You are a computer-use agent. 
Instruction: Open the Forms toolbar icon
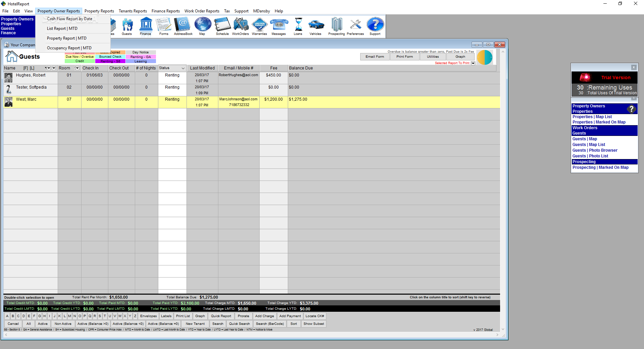164,26
